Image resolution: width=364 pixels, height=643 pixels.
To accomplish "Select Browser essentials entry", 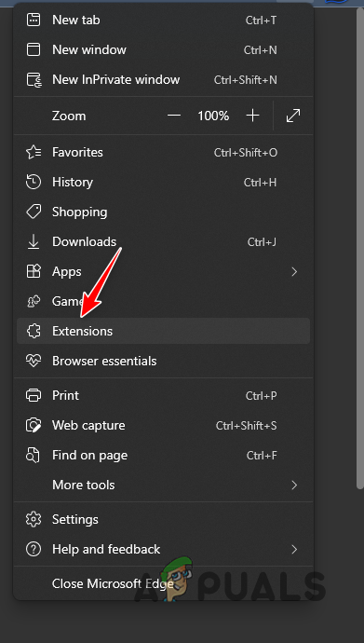I will pyautogui.click(x=163, y=361).
